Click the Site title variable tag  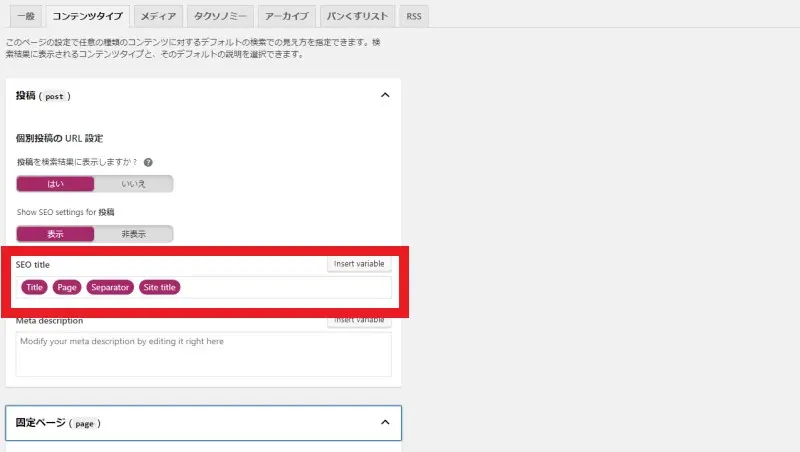(160, 287)
